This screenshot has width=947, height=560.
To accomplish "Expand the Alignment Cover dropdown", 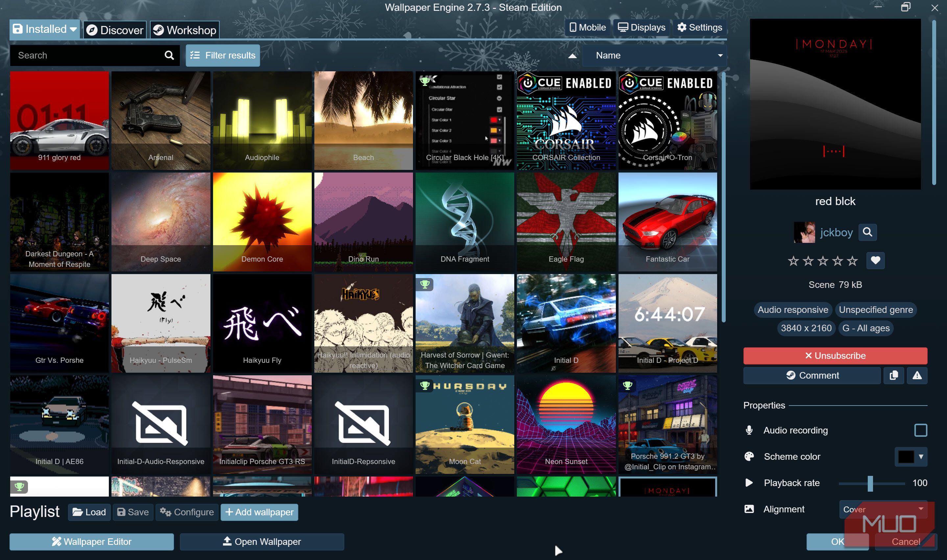I will [883, 509].
